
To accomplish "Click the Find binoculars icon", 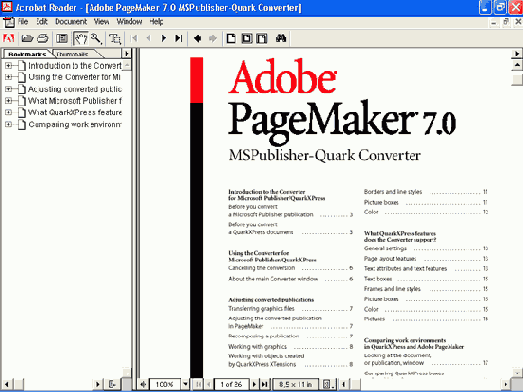I will [281, 39].
